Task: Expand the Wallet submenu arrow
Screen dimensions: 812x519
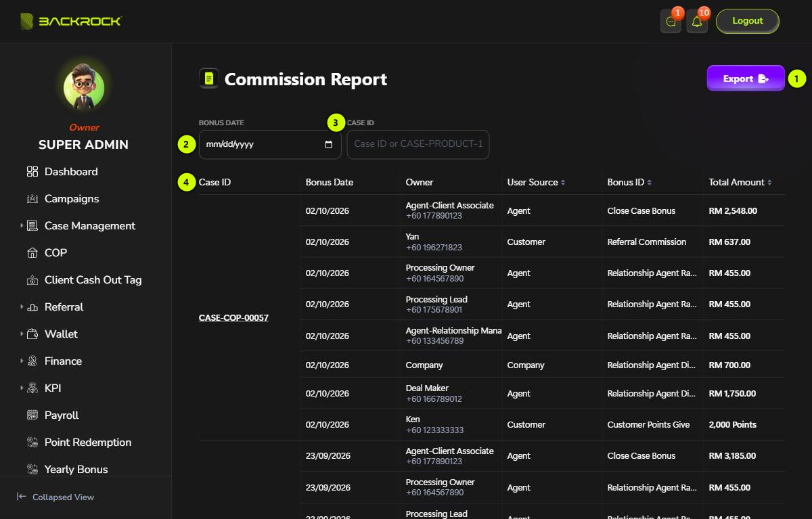Action: click(x=22, y=334)
